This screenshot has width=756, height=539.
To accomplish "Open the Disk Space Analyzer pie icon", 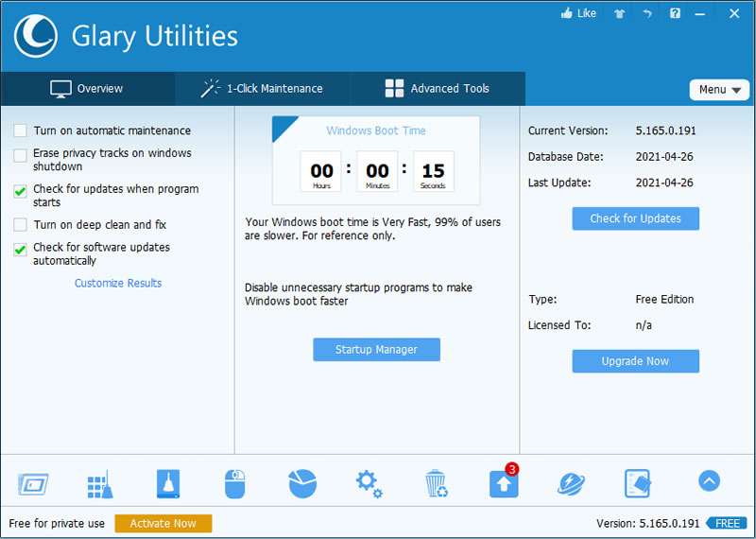I will click(x=302, y=483).
